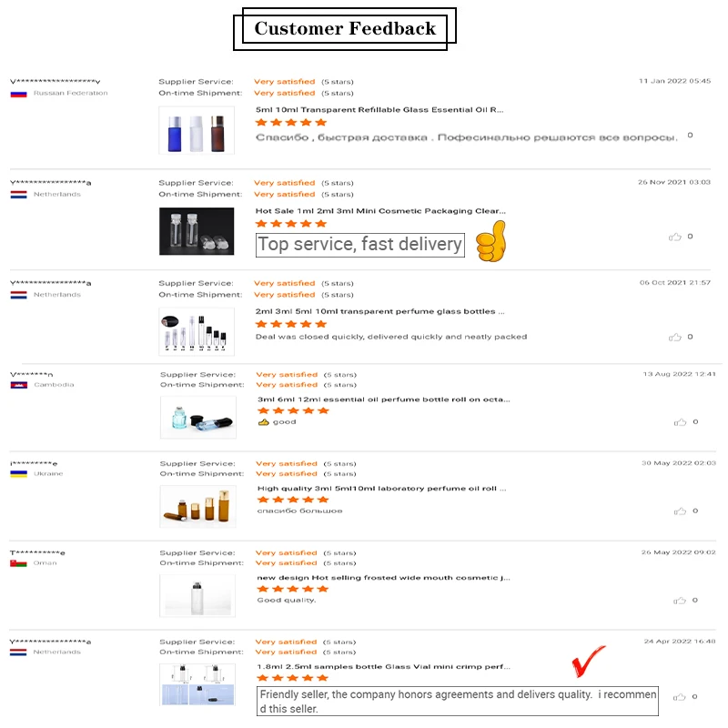Click the Cambodia flag icon
The image size is (728, 728).
coord(17,385)
